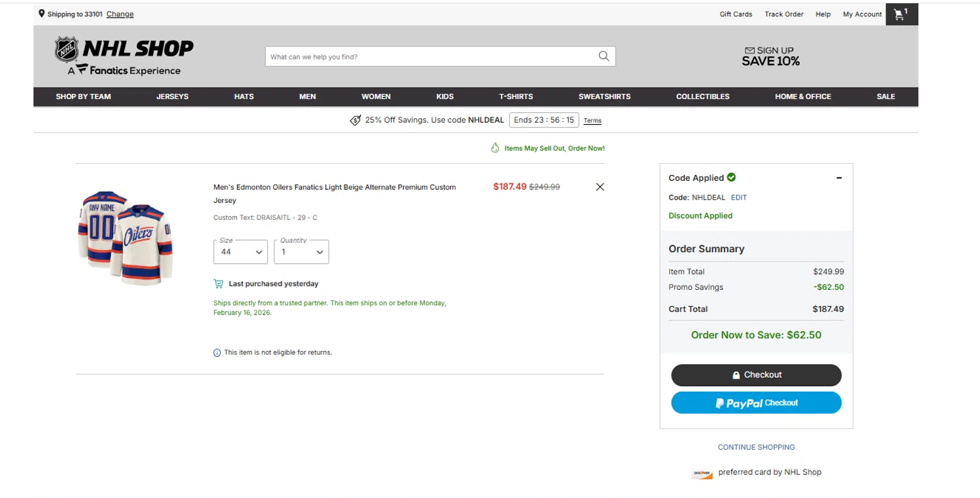
Task: Open the Home & Office menu
Action: pyautogui.click(x=803, y=97)
